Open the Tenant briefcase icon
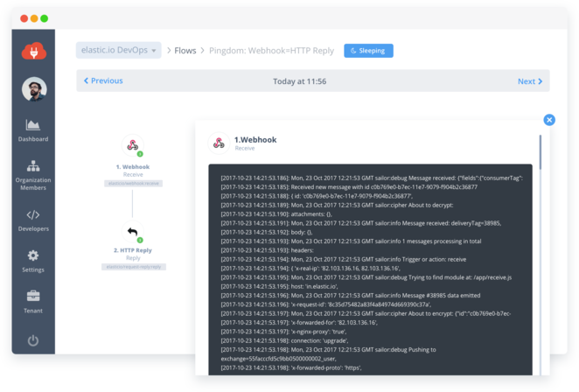Screen dimensions: 579x392 point(33,296)
